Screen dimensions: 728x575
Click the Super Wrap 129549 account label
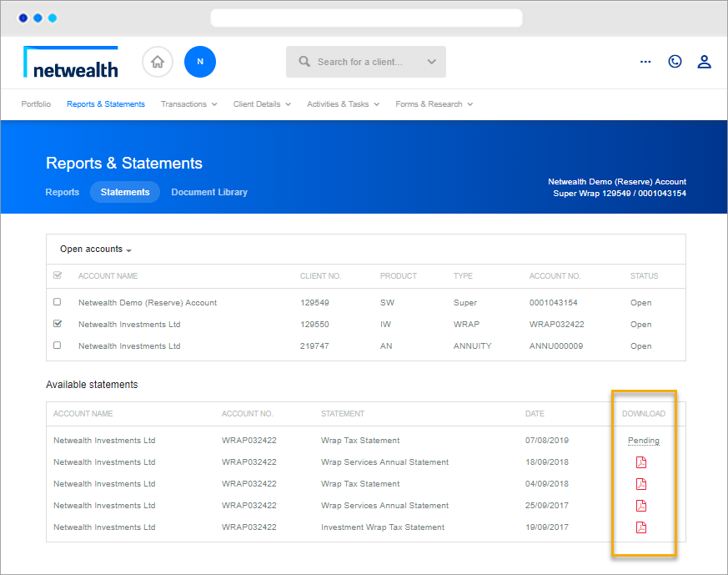[620, 194]
